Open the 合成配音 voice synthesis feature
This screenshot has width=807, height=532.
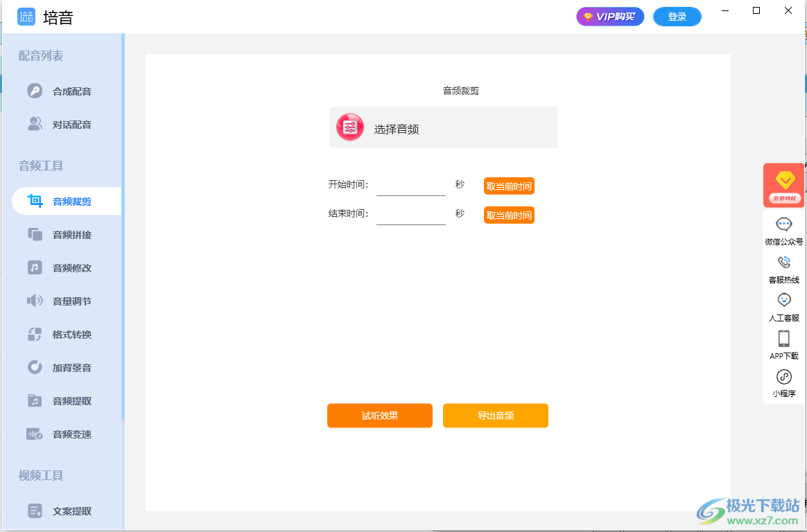[66, 91]
